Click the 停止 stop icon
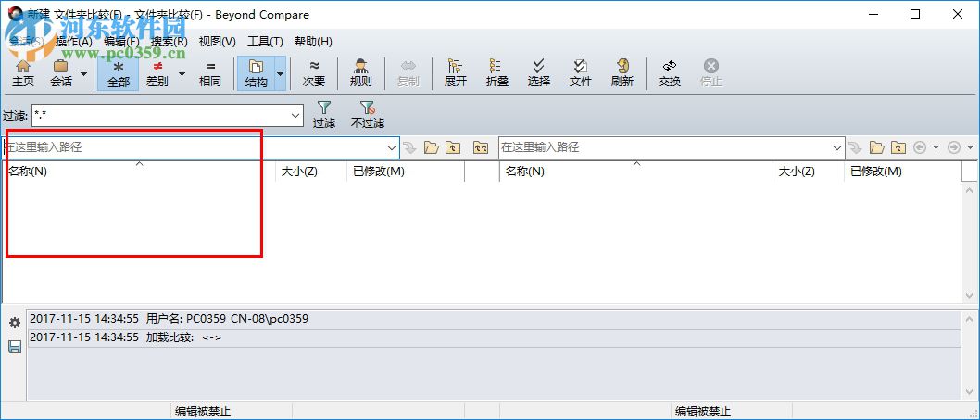This screenshot has height=420, width=980. 711,73
